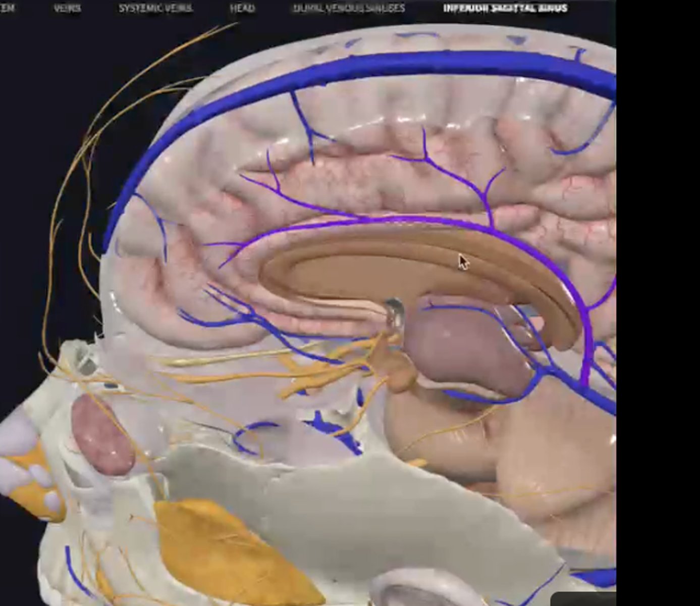
Task: Go to SYSTEMIC VEINS in the breadcrumb
Action: point(155,8)
